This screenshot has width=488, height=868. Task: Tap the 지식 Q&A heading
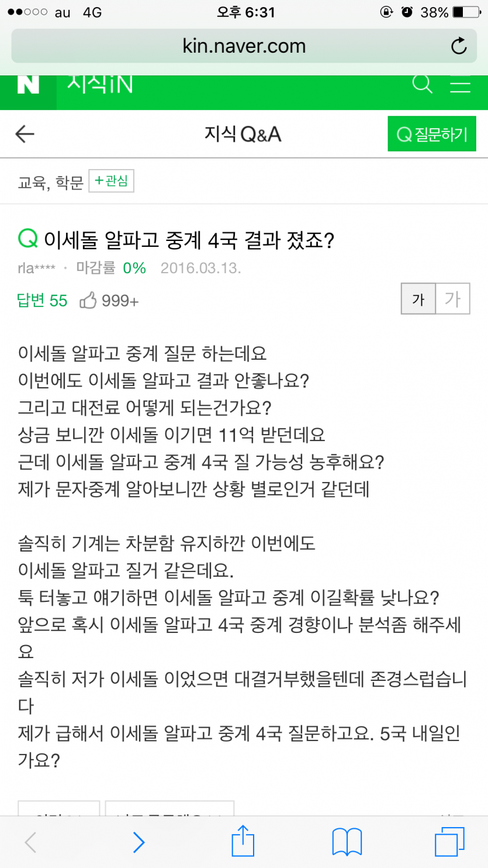243,135
